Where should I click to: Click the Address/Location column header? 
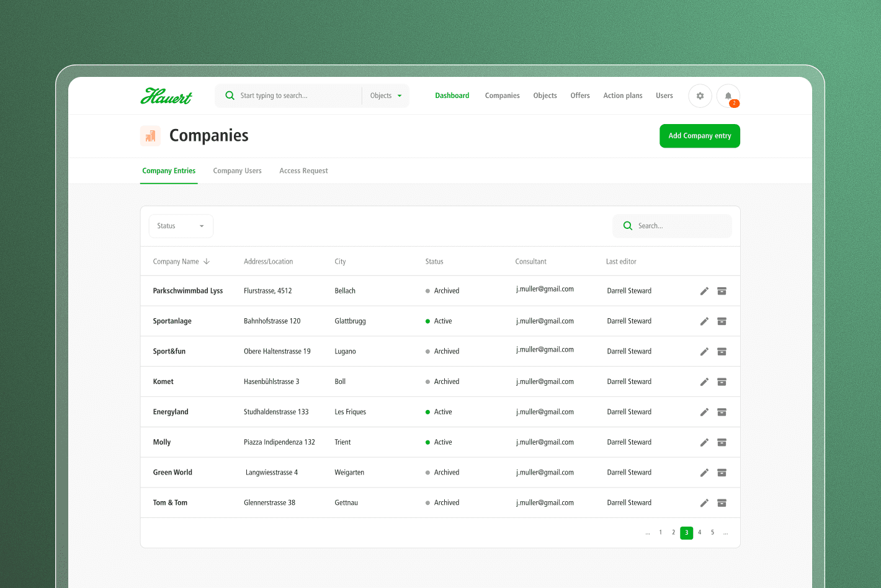point(268,262)
